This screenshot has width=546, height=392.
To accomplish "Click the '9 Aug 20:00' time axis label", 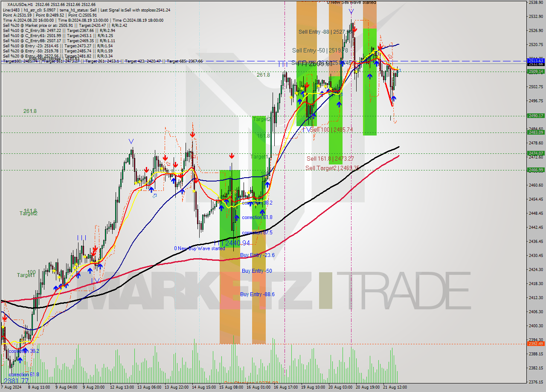I will pyautogui.click(x=93, y=387).
